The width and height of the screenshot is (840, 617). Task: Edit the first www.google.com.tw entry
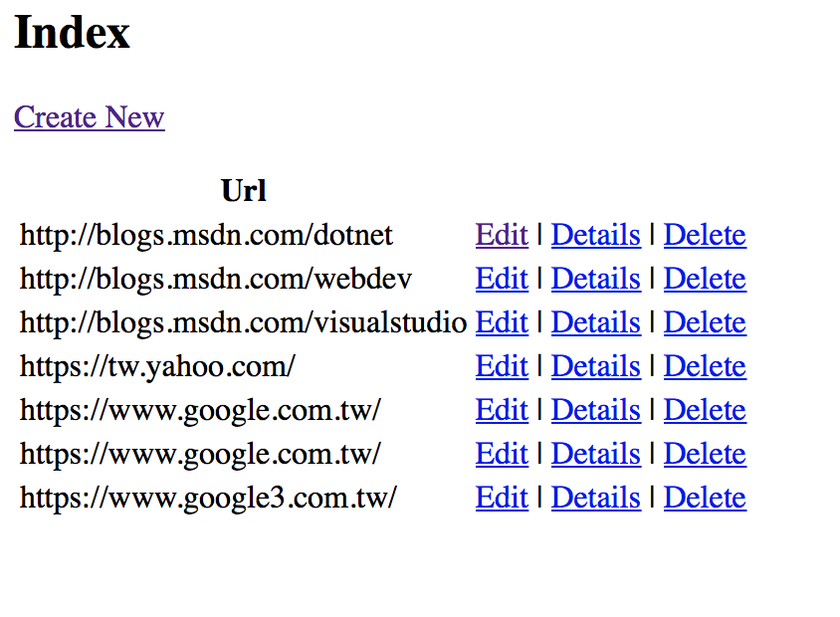pos(502,410)
